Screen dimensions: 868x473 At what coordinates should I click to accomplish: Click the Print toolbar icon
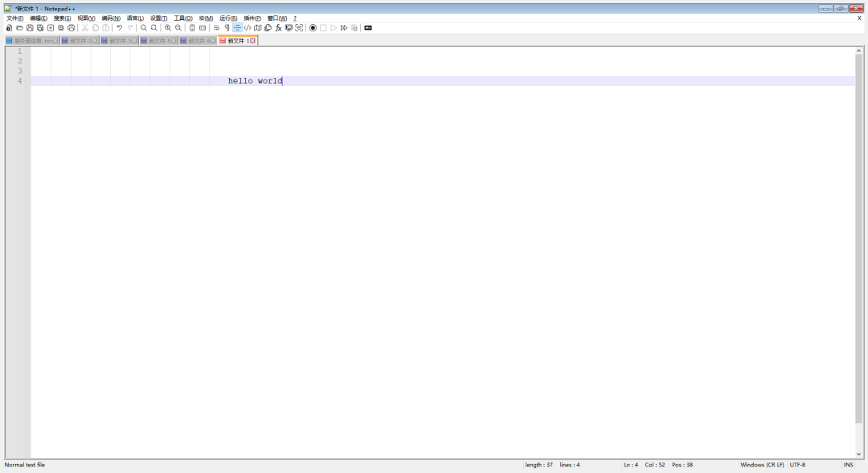click(x=71, y=28)
